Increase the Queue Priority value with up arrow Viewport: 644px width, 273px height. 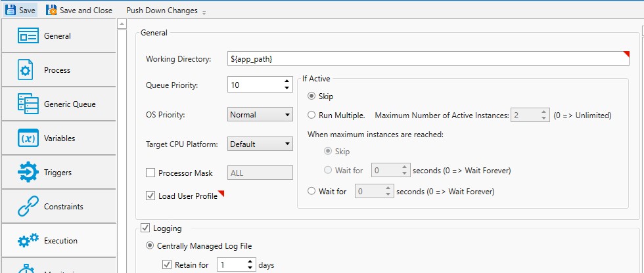(287, 81)
